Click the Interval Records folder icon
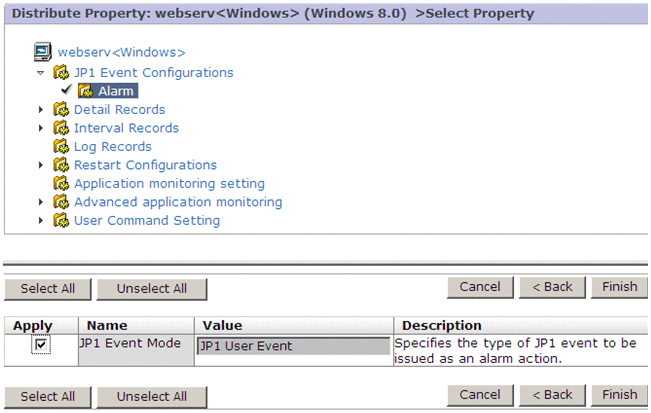Screen dimensions: 651x413 (x=62, y=128)
